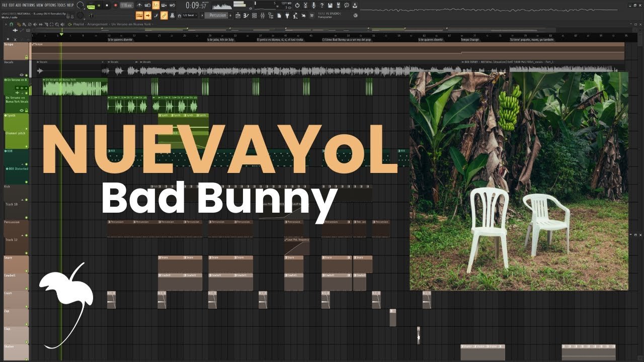Open the PATTERNS menu
Image resolution: width=644 pixels, height=362 pixels.
29,5
